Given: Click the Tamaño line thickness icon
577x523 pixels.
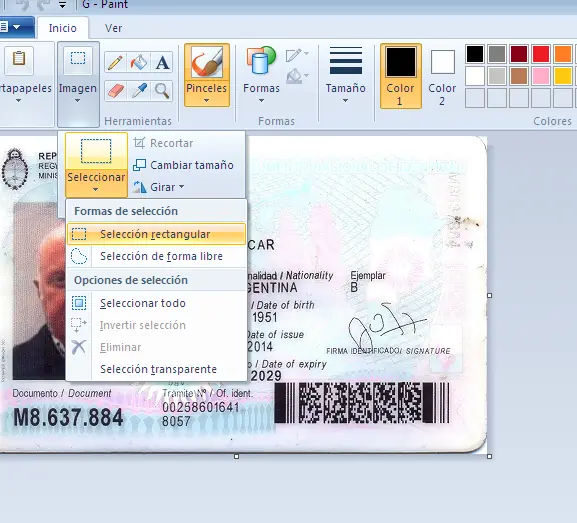Looking at the screenshot, I should click(346, 61).
